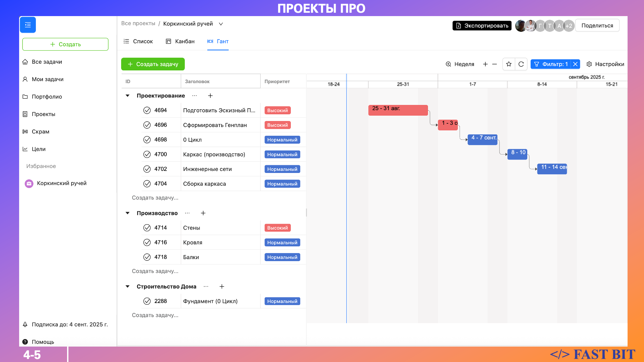This screenshot has height=362, width=644.
Task: Select the red 25 - 31 авг. Gantt bar
Action: [398, 110]
